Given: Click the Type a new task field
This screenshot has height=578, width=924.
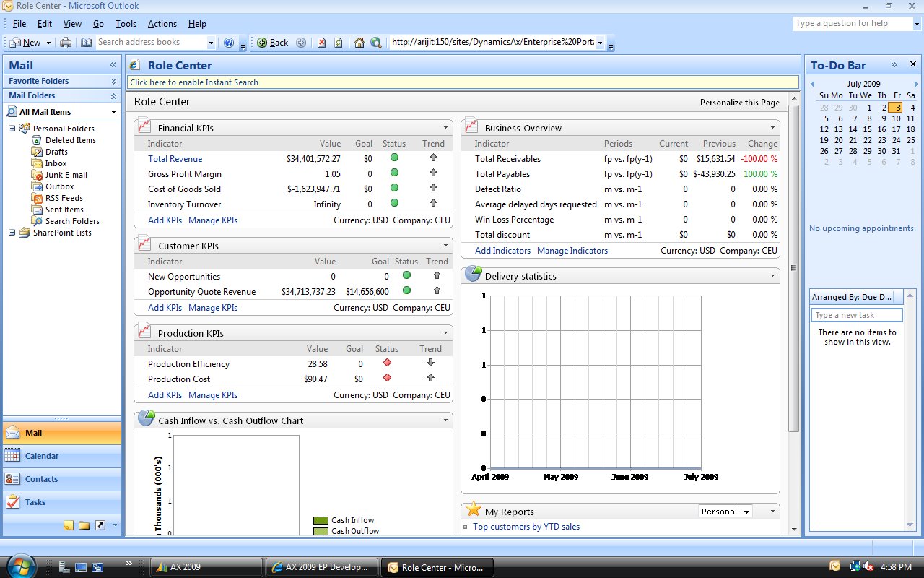Looking at the screenshot, I should pyautogui.click(x=857, y=315).
